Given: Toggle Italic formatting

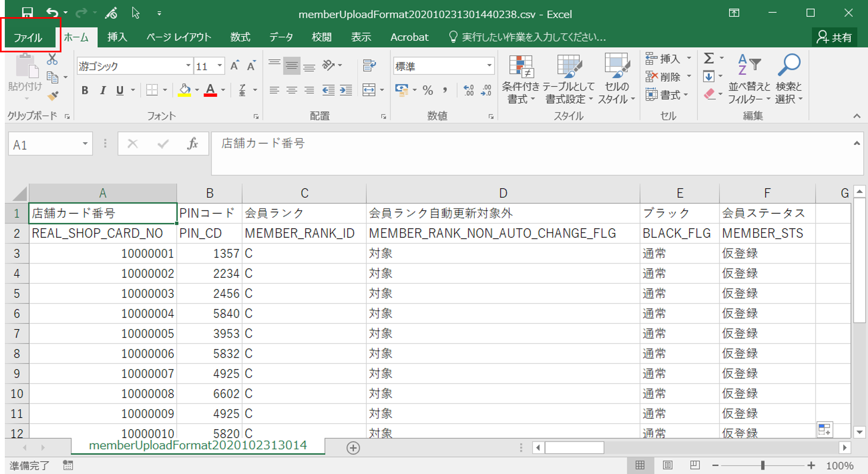Looking at the screenshot, I should point(103,90).
